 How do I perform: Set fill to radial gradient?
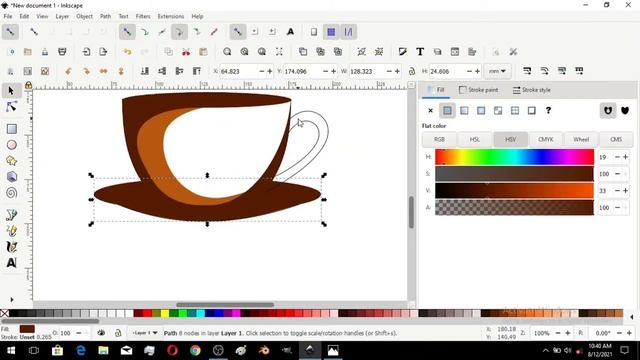point(481,110)
